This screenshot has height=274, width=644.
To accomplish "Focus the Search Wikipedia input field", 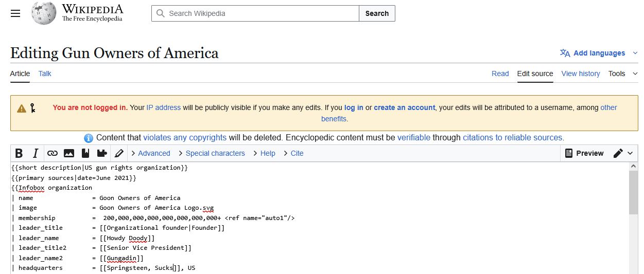I will pyautogui.click(x=255, y=13).
